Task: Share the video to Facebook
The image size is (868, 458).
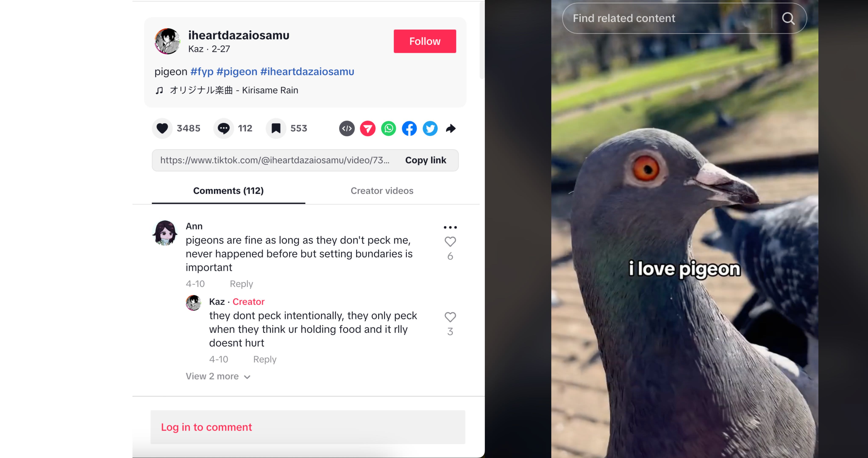Action: [x=409, y=128]
